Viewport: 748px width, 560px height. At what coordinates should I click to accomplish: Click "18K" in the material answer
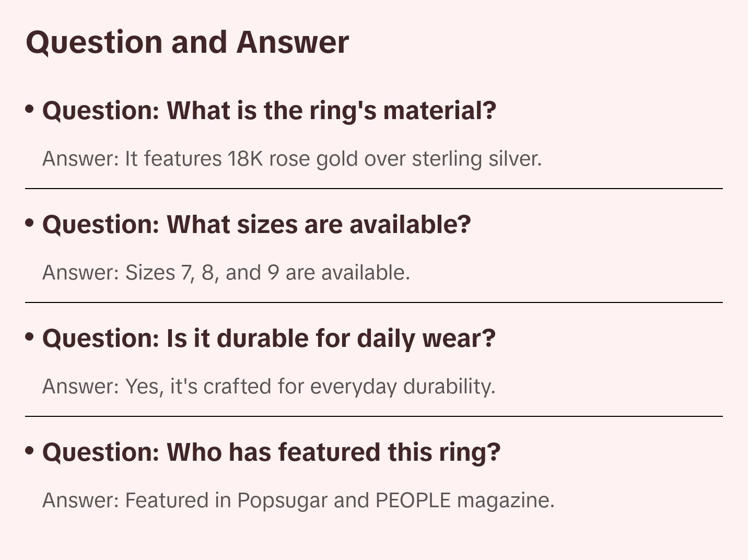(x=245, y=159)
